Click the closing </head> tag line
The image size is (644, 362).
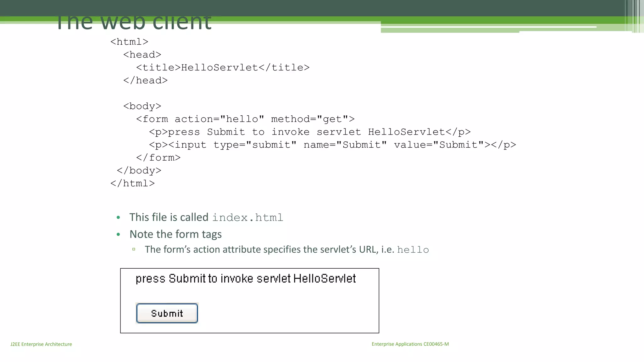[x=145, y=80]
